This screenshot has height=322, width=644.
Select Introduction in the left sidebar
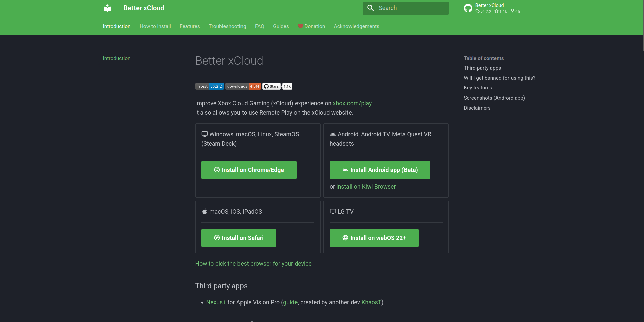coord(117,58)
